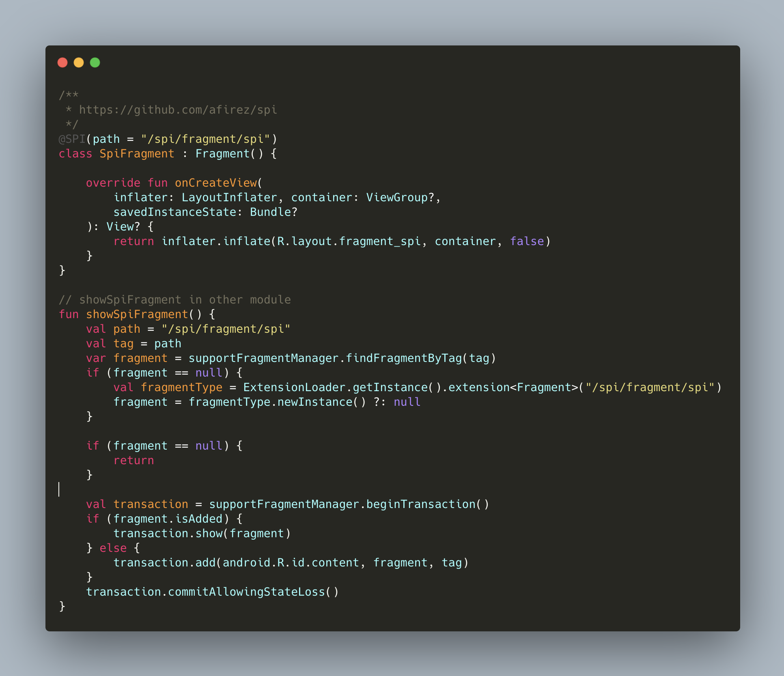Click beginTransaction method call
Screen dimensions: 784x676
[420, 504]
